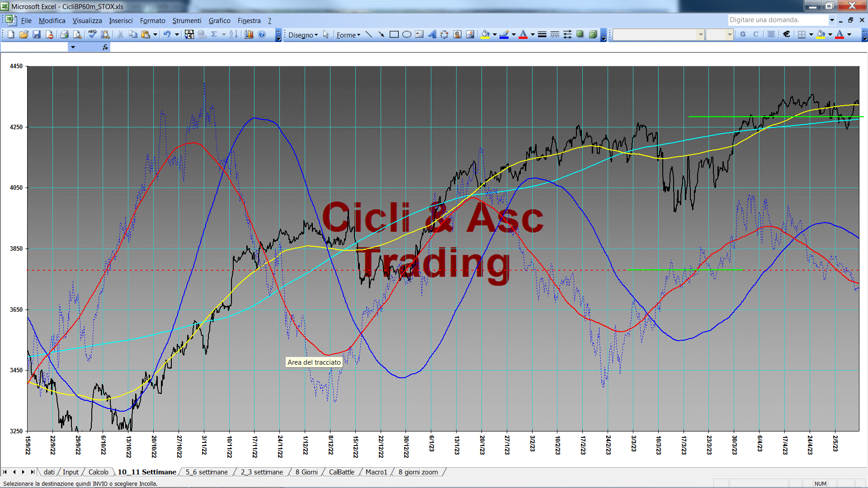Copy the selection

coord(133,34)
